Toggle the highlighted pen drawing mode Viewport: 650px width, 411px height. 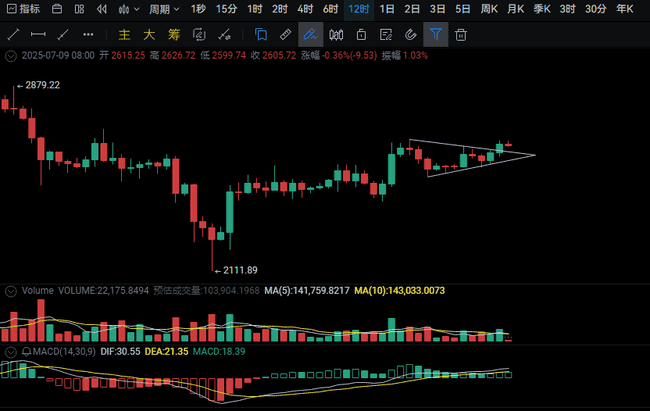pyautogui.click(x=310, y=34)
